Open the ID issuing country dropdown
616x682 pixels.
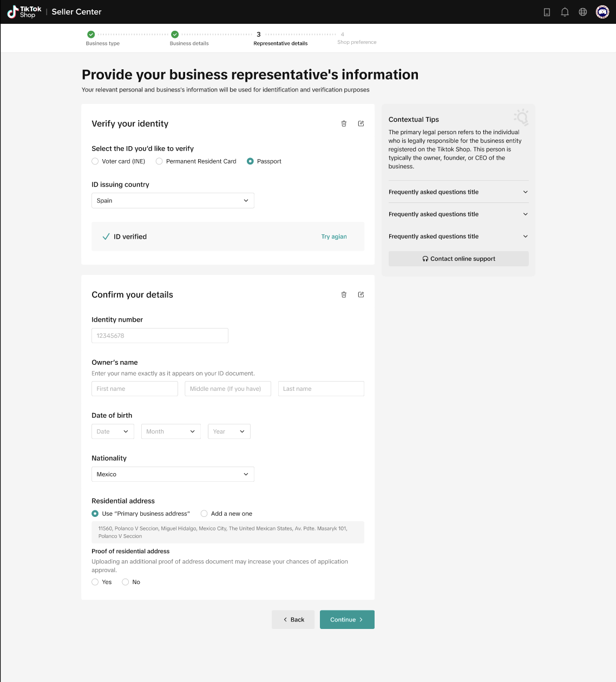tap(173, 200)
